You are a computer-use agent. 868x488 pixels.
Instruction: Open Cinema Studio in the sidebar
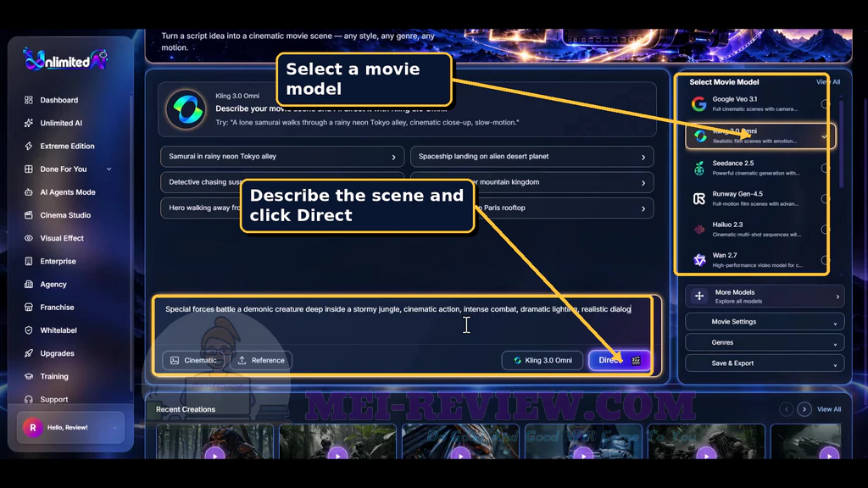click(x=64, y=215)
